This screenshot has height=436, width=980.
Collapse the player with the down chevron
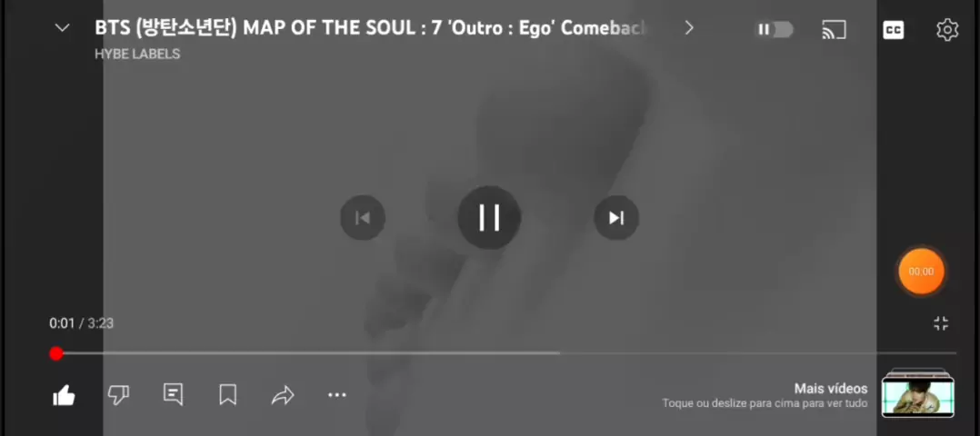pyautogui.click(x=62, y=27)
